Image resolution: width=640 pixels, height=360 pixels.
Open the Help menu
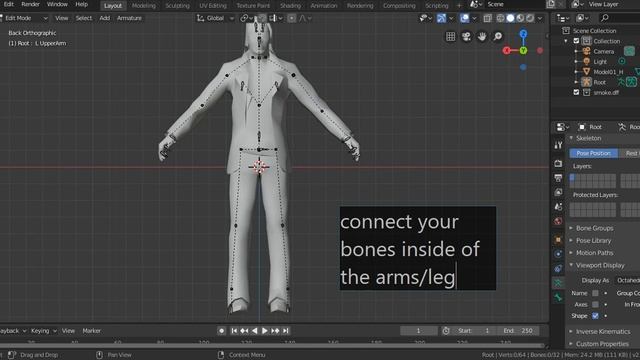coord(82,4)
